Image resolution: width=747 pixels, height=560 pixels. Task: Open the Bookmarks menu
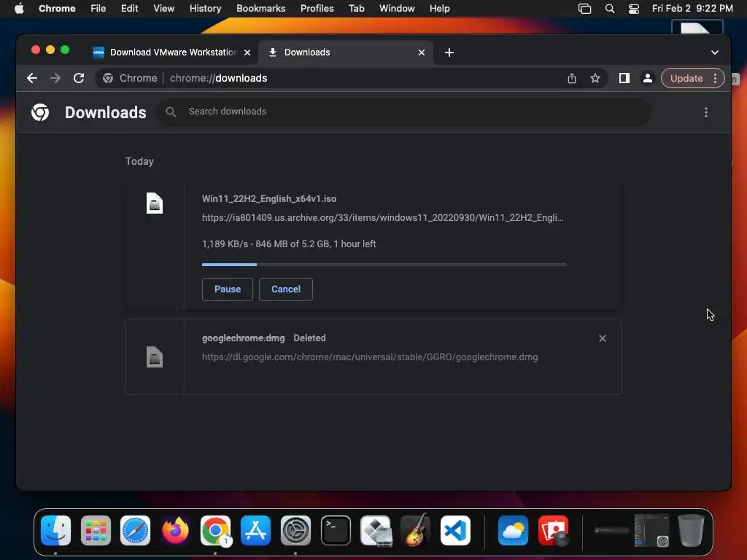260,9
